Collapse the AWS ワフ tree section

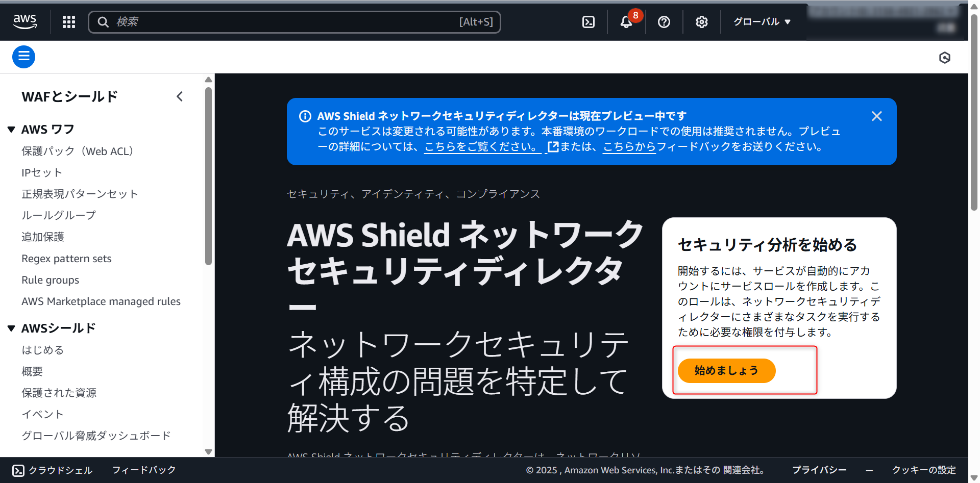coord(11,130)
